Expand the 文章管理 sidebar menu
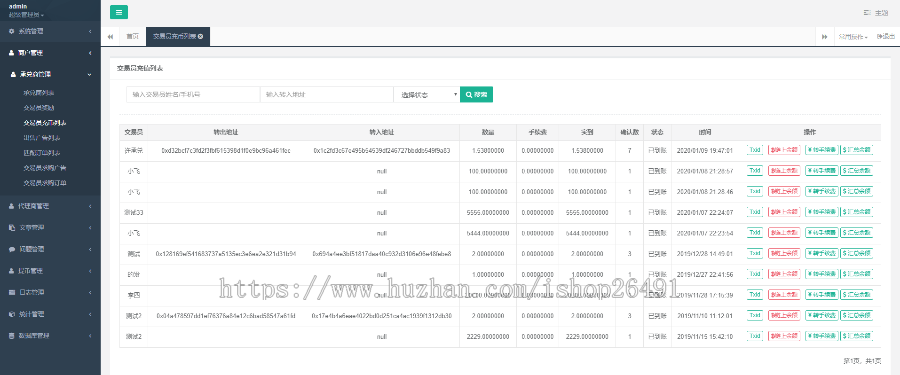900x375 pixels. (x=50, y=227)
